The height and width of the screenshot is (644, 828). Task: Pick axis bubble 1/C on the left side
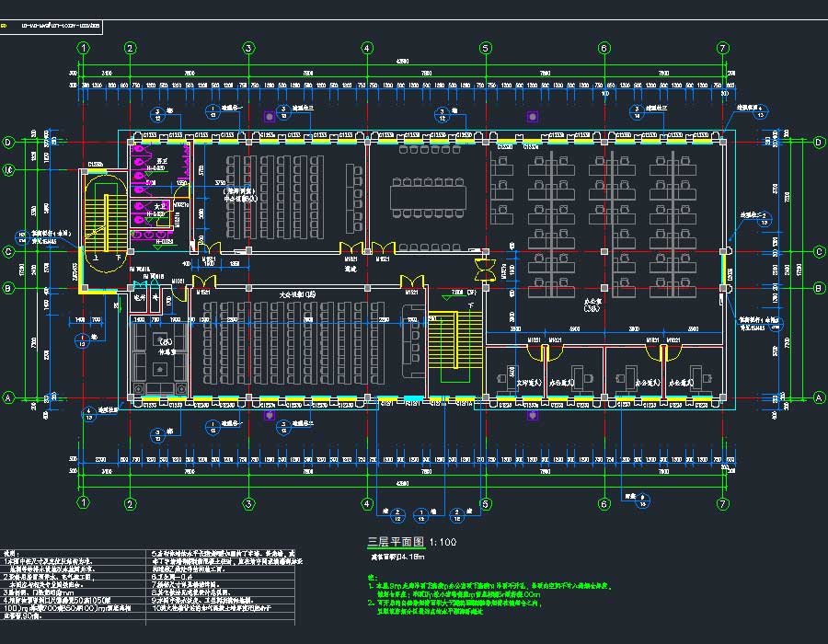coord(8,169)
